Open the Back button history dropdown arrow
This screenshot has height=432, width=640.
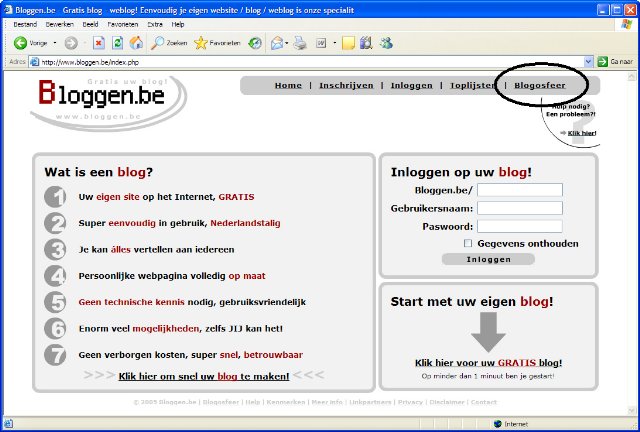[54, 43]
